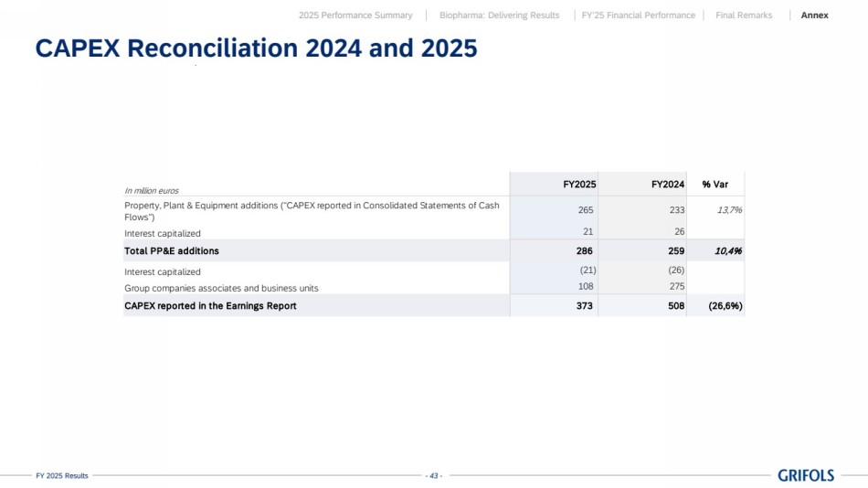Image resolution: width=868 pixels, height=488 pixels.
Task: Click the % Var column header
Action: [x=715, y=184]
